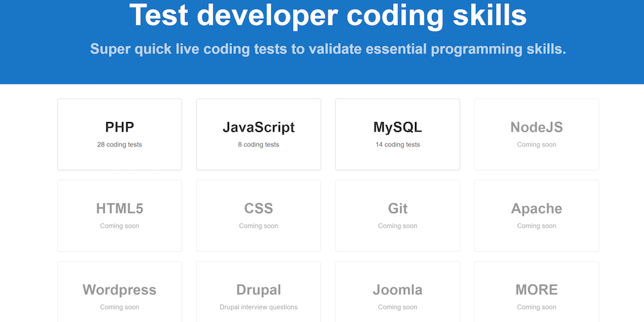This screenshot has height=322, width=644.
Task: Open the Git card
Action: 397,215
